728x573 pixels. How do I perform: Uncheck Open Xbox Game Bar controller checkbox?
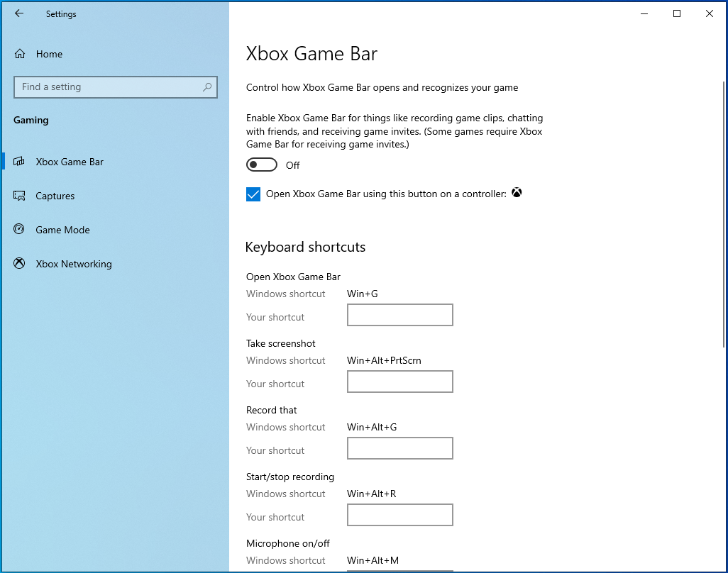[x=253, y=194]
